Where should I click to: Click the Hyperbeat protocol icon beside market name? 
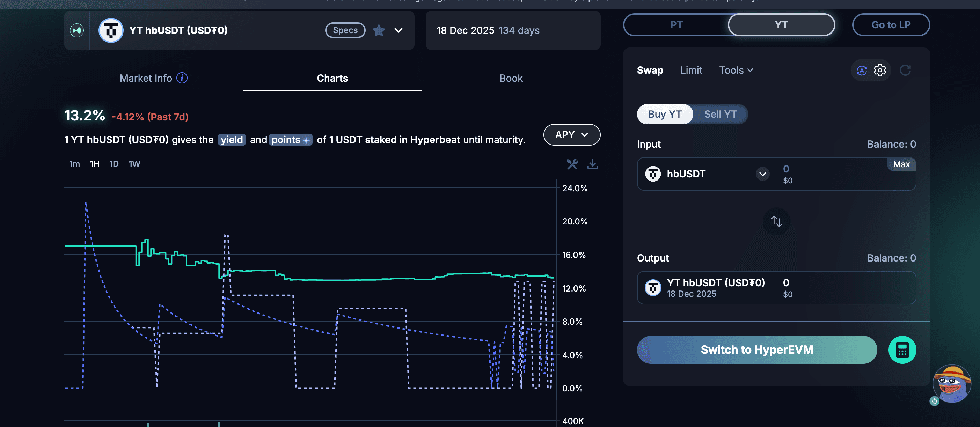77,30
